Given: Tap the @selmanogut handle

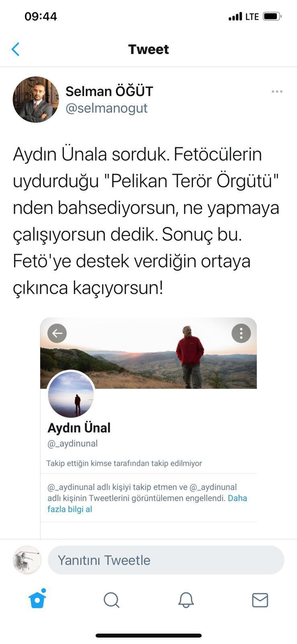Looking at the screenshot, I should tap(107, 108).
